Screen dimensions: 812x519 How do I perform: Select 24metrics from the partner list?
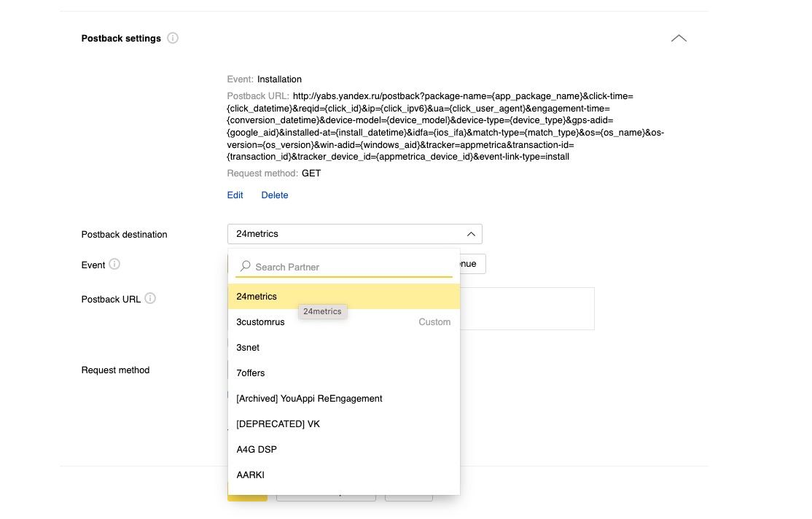tap(257, 297)
